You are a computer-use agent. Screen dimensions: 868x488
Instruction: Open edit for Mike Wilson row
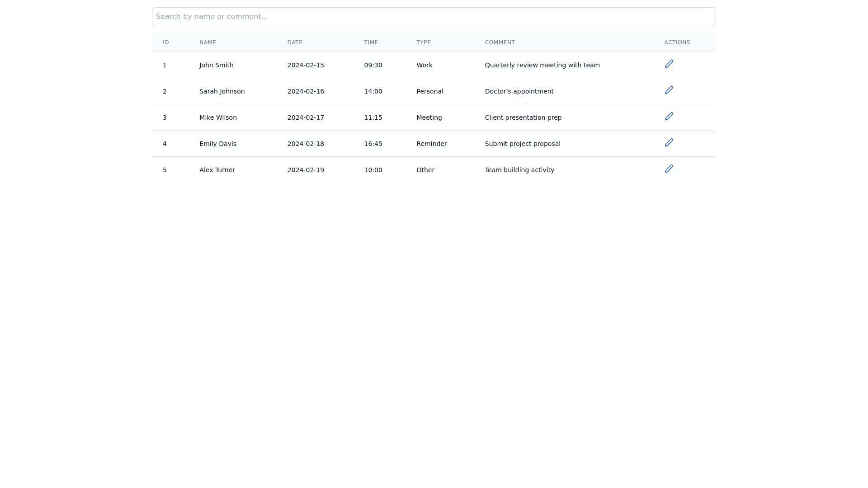tap(669, 117)
